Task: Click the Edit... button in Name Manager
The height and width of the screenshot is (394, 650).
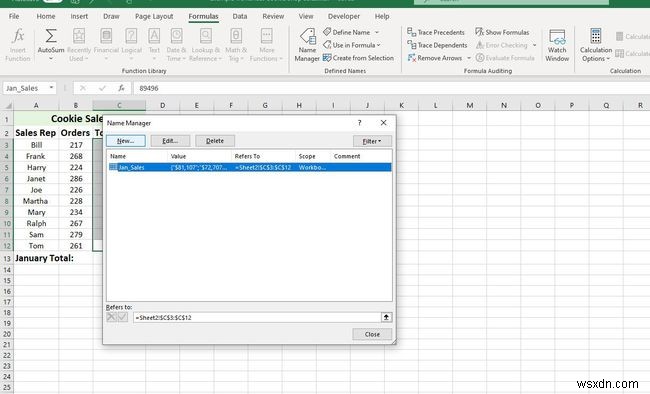Action: 170,141
